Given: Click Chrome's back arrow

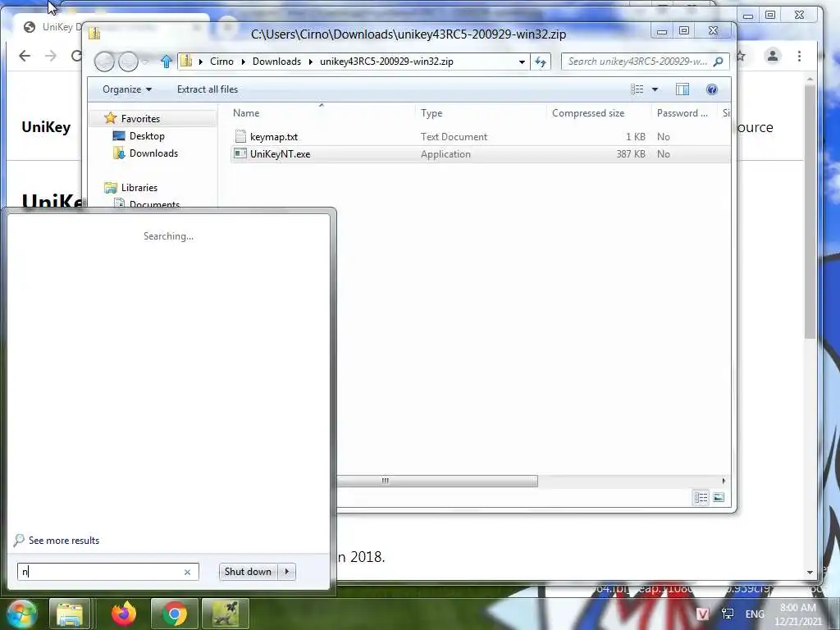Looking at the screenshot, I should tap(24, 56).
